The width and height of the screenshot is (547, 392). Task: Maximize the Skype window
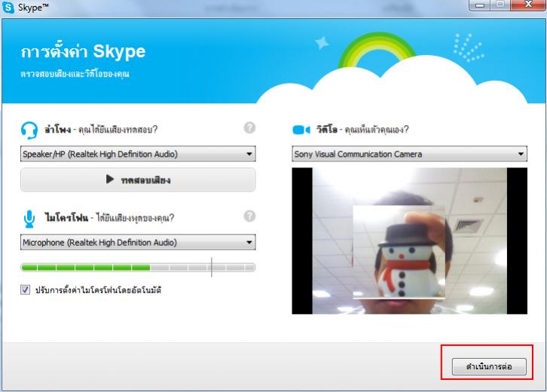point(500,5)
